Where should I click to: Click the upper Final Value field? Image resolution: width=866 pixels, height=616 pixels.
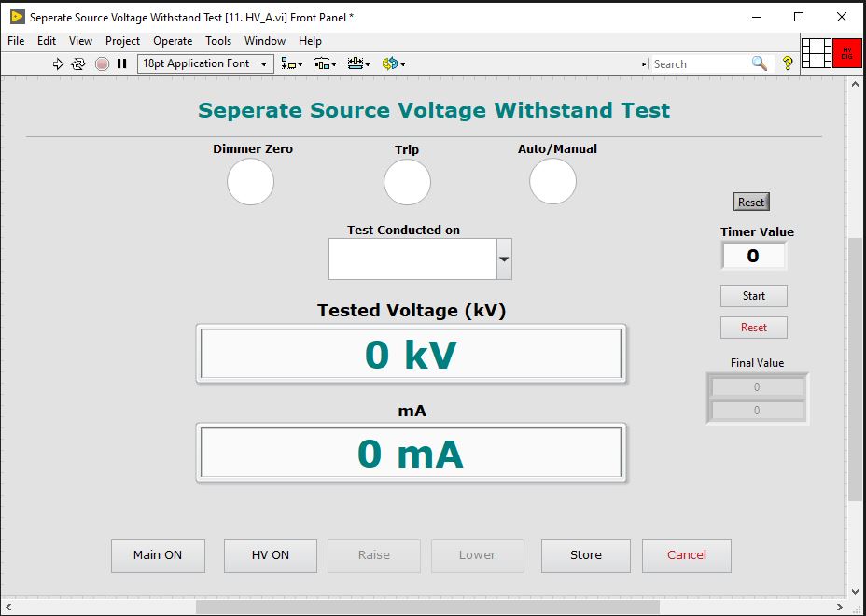[757, 387]
